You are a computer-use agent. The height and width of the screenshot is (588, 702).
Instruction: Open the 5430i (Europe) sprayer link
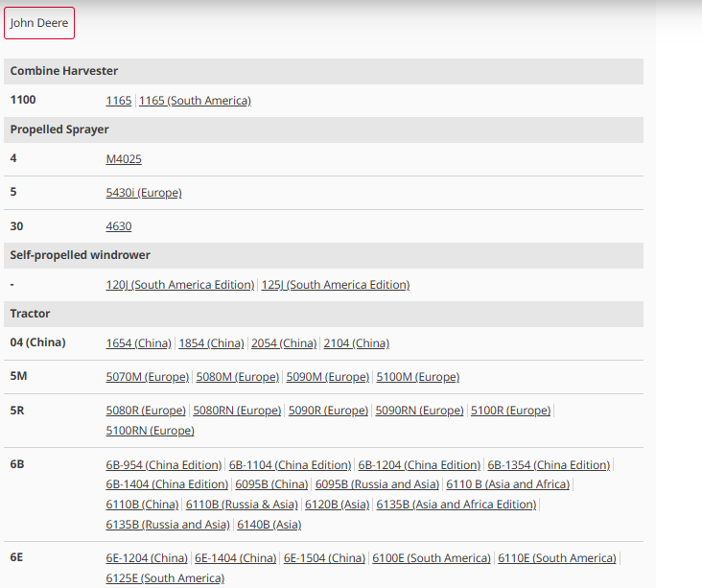pyautogui.click(x=144, y=193)
